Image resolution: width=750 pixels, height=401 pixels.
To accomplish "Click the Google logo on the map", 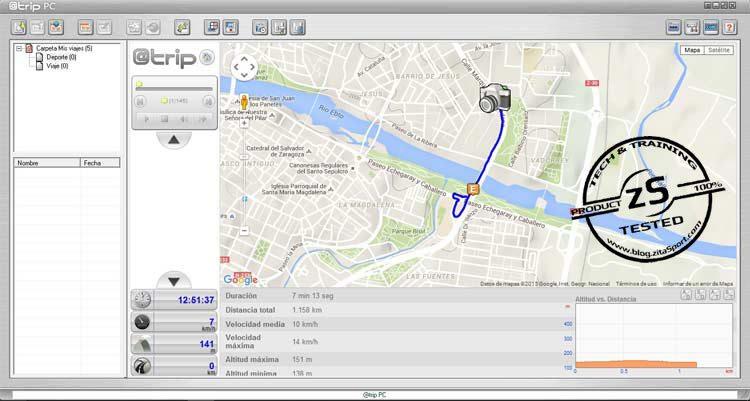I will coord(240,280).
